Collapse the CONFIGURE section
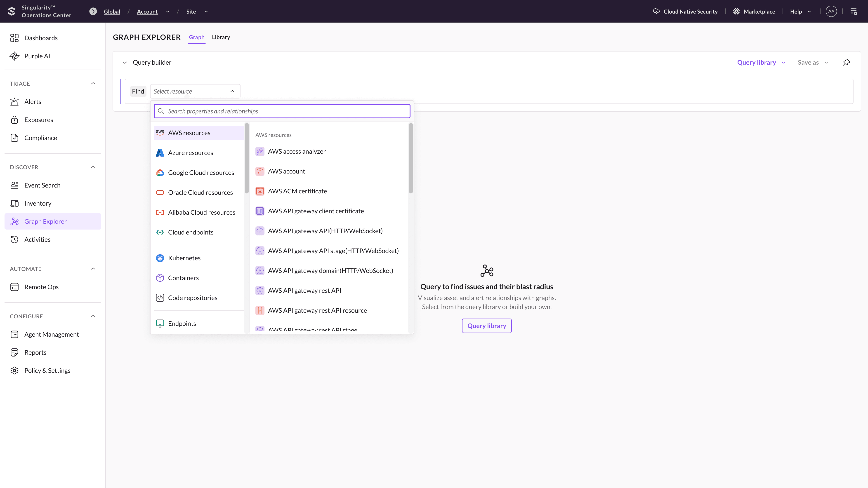This screenshot has width=868, height=488. [93, 316]
